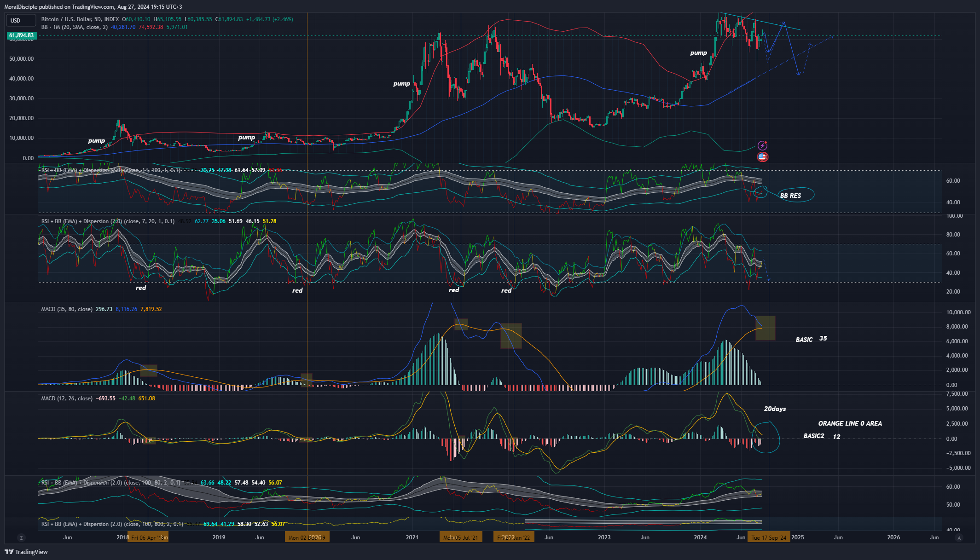980x560 pixels.
Task: Select the BB 1M (20, SMA, close, 2) legend
Action: coord(75,27)
